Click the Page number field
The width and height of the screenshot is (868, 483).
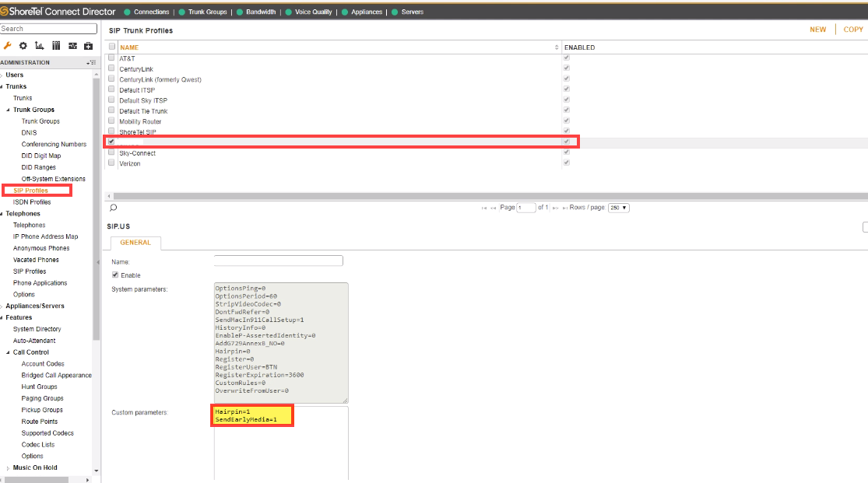click(526, 208)
